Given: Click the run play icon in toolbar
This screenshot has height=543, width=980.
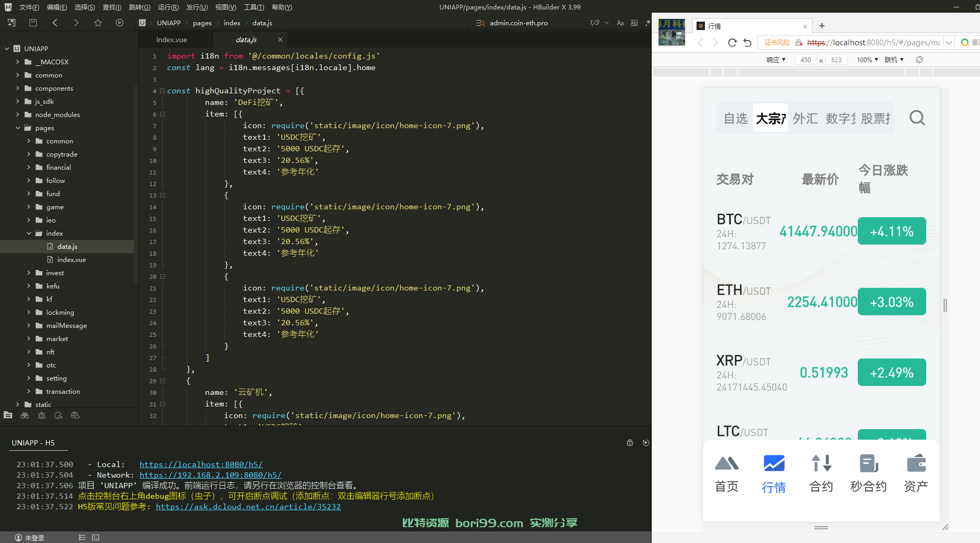Looking at the screenshot, I should pos(120,23).
